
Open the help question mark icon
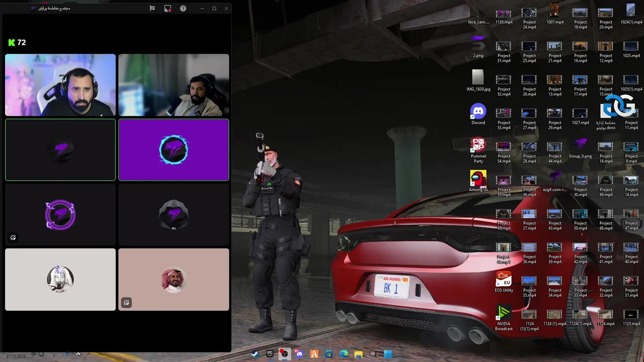click(183, 8)
